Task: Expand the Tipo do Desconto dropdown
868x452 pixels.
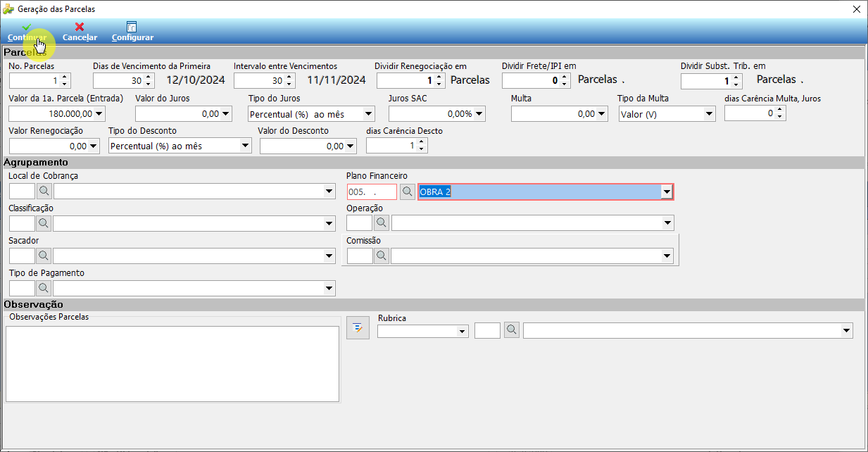Action: coord(245,146)
